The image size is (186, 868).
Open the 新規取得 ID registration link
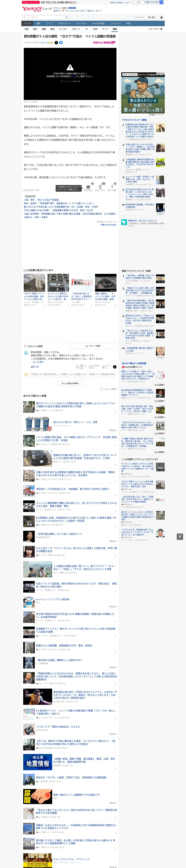72,8
